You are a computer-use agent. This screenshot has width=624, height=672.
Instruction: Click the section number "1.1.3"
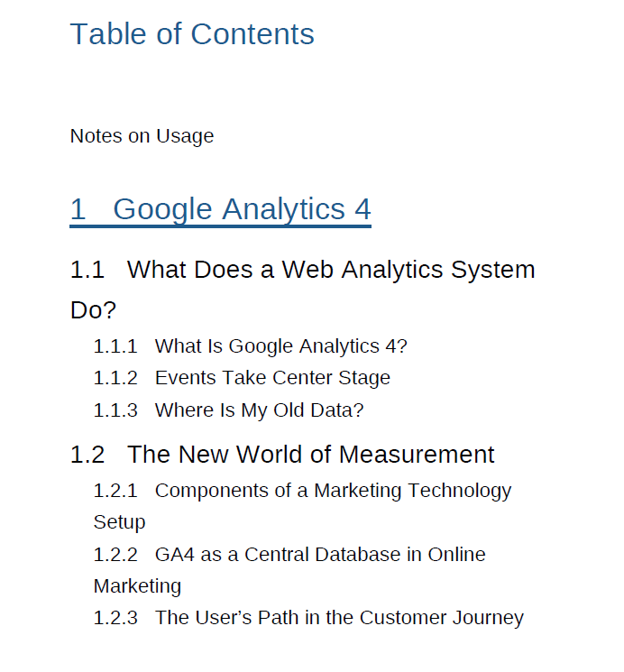click(115, 410)
